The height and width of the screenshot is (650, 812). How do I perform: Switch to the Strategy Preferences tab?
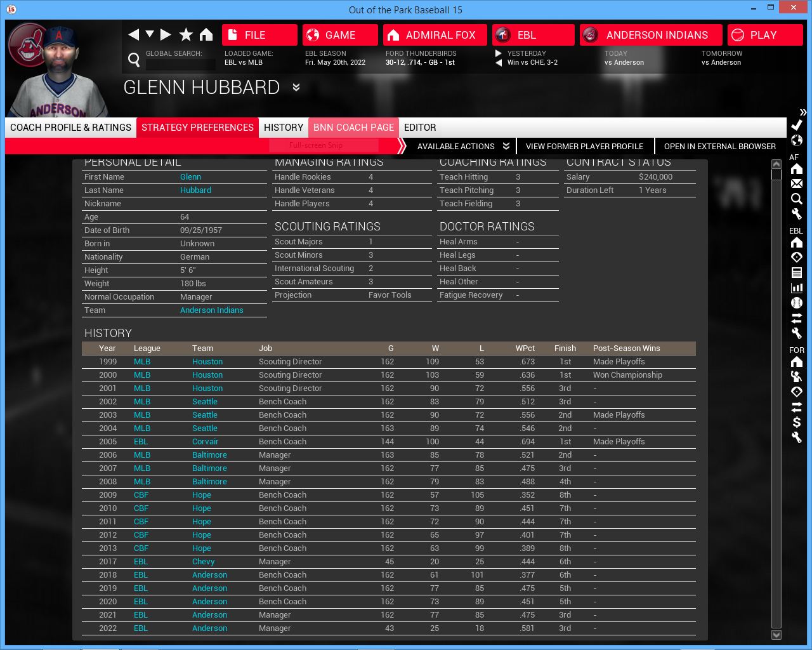coord(197,128)
